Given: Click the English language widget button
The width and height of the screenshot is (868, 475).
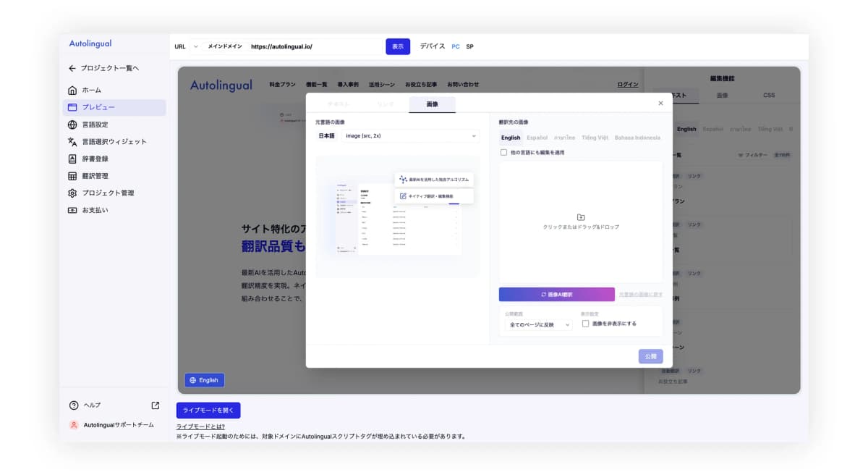Looking at the screenshot, I should [x=205, y=380].
